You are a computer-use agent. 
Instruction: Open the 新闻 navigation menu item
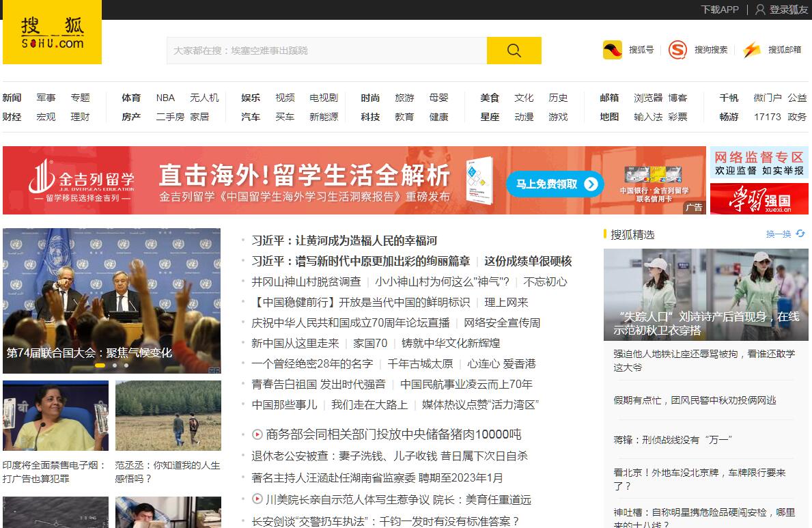coord(11,98)
